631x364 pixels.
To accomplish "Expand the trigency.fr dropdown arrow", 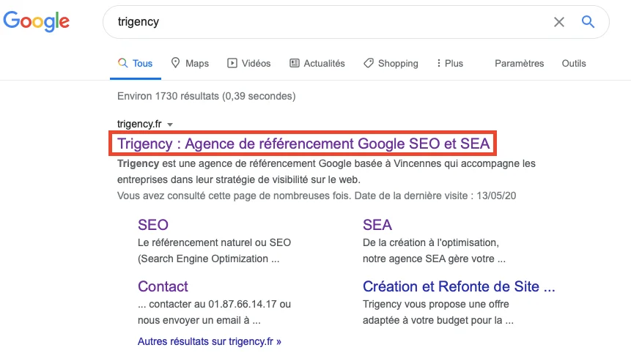I will [170, 125].
